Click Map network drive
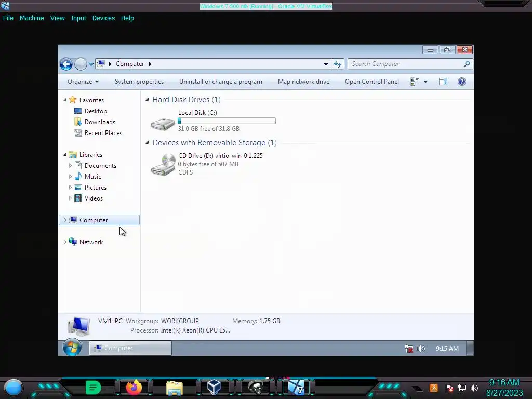The image size is (532, 399). point(303,82)
